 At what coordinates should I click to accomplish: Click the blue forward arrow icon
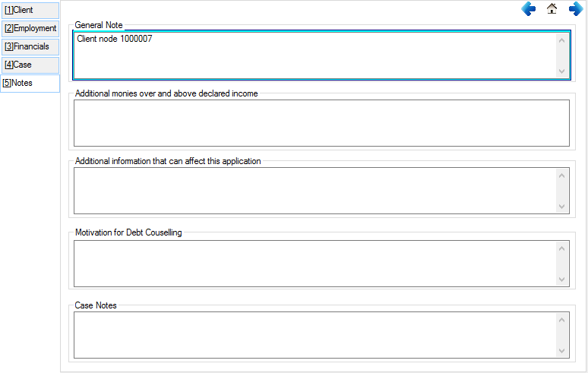(576, 9)
